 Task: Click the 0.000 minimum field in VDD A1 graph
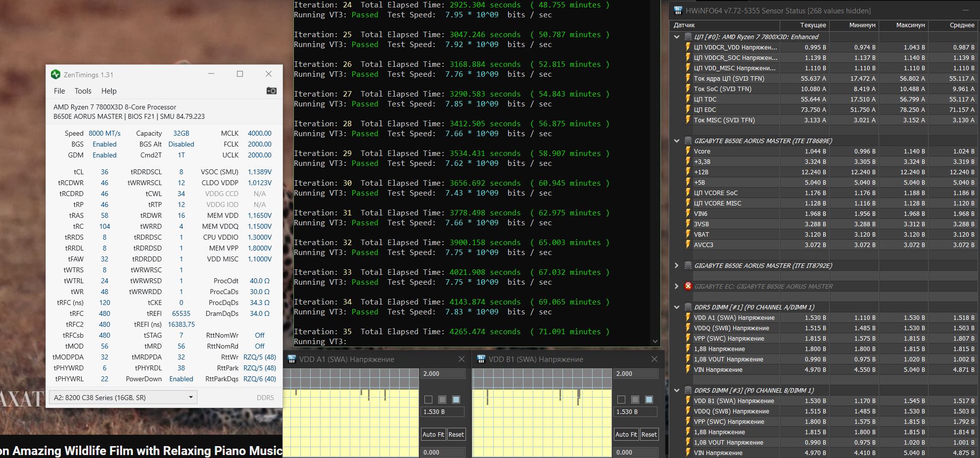pos(443,452)
